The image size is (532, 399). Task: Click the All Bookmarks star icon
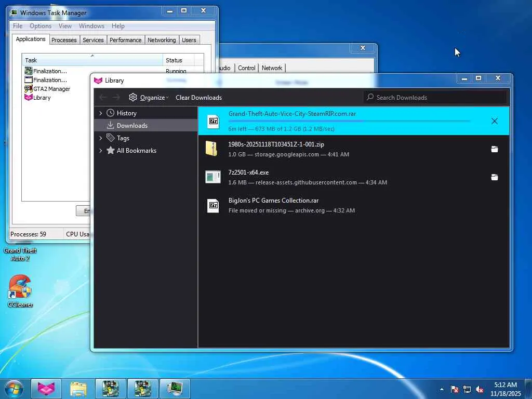[x=110, y=150]
